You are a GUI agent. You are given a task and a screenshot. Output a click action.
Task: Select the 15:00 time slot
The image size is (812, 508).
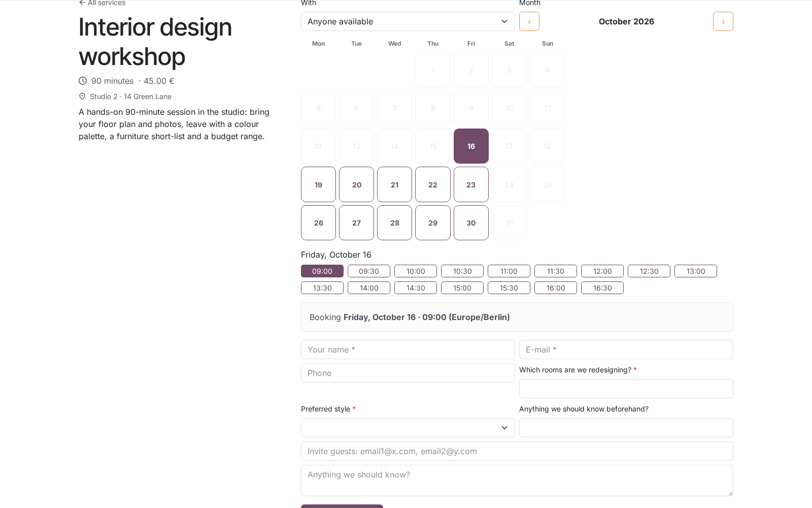(462, 288)
